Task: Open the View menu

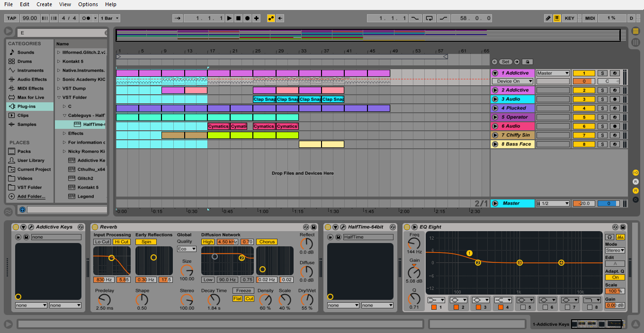Action: coord(65,4)
